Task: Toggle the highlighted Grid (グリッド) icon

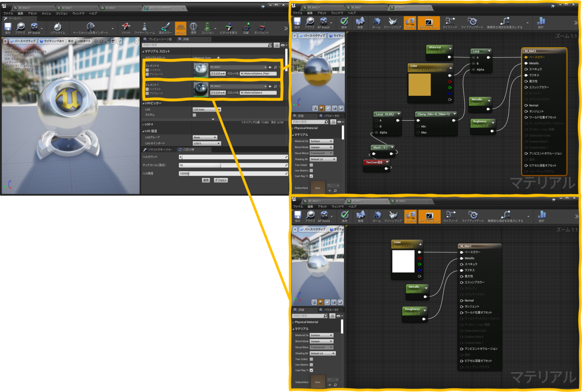Action: 180,28
